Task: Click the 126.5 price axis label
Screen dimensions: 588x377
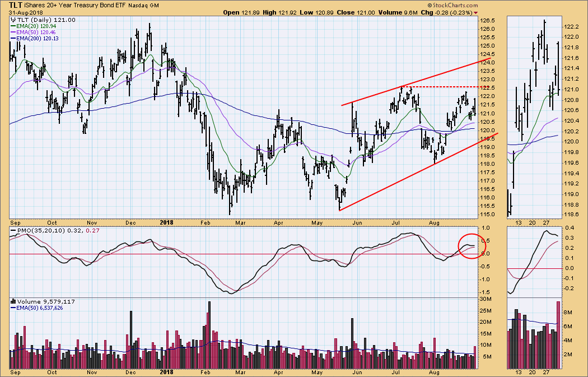Action: (488, 21)
